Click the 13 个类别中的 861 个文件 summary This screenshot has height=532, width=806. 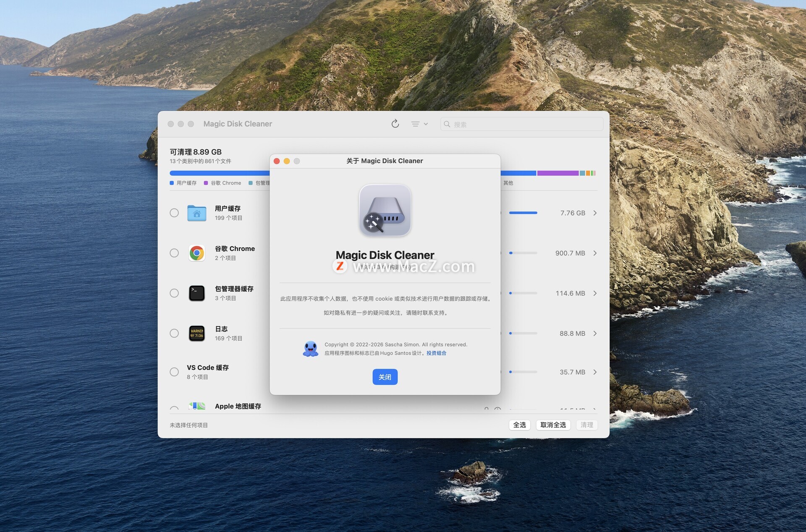(x=200, y=161)
